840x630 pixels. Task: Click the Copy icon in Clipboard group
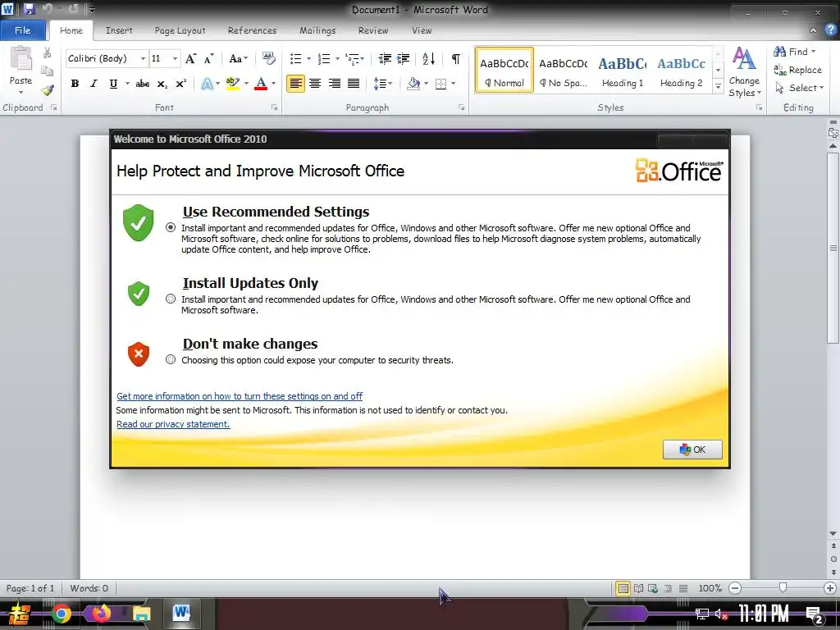click(47, 71)
